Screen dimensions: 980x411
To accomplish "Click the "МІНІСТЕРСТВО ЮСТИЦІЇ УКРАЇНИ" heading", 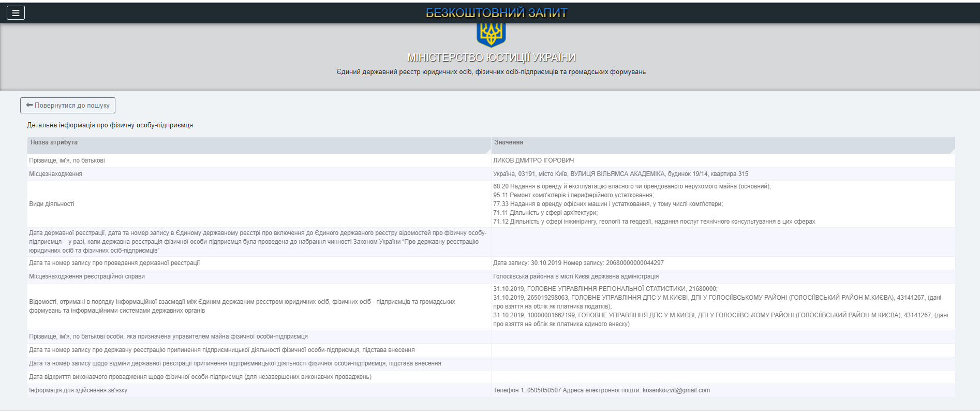I will pos(491,57).
